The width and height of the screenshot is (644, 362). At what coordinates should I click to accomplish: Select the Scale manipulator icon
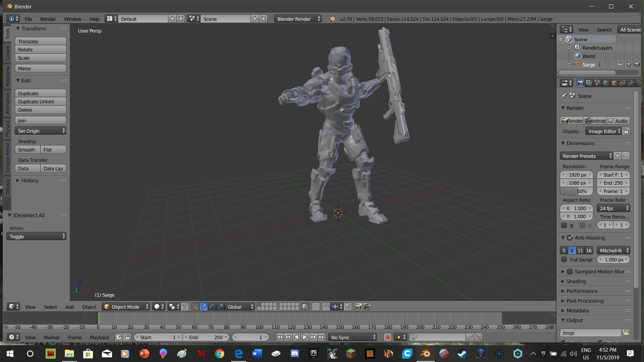[x=220, y=307]
